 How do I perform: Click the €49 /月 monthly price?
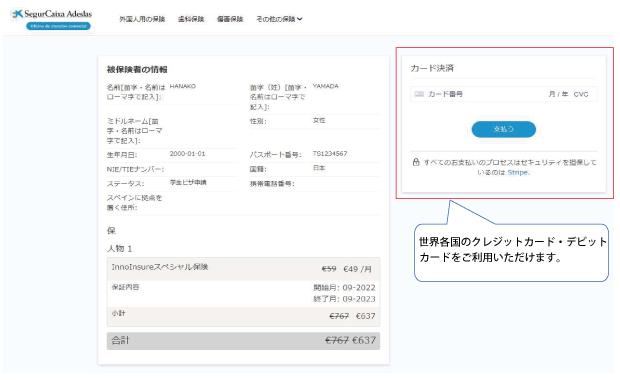coord(357,269)
